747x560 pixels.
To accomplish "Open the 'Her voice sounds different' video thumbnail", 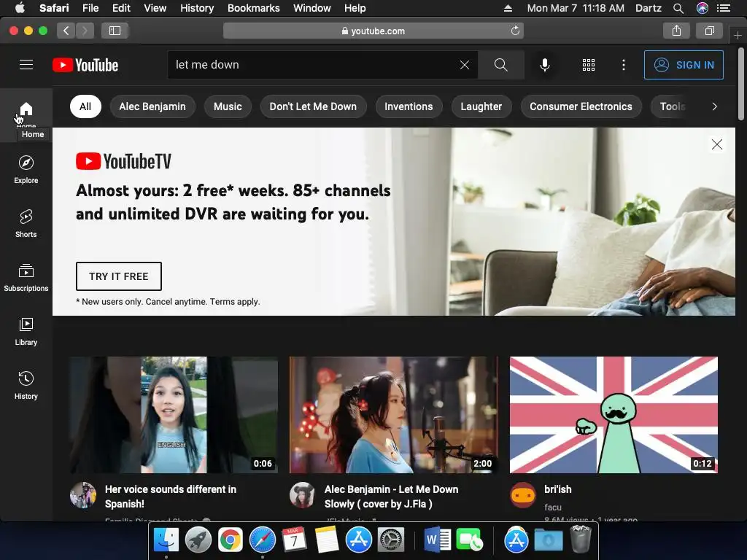I will 174,415.
